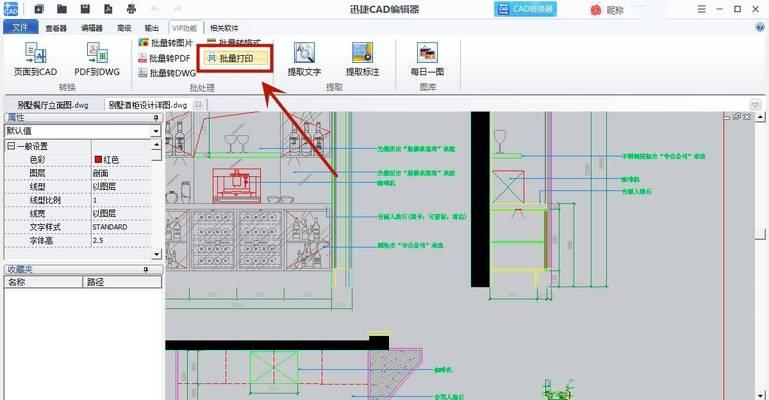Click the properties list scroll-down arrow
Screen dimensions: 769x400
coord(156,254)
